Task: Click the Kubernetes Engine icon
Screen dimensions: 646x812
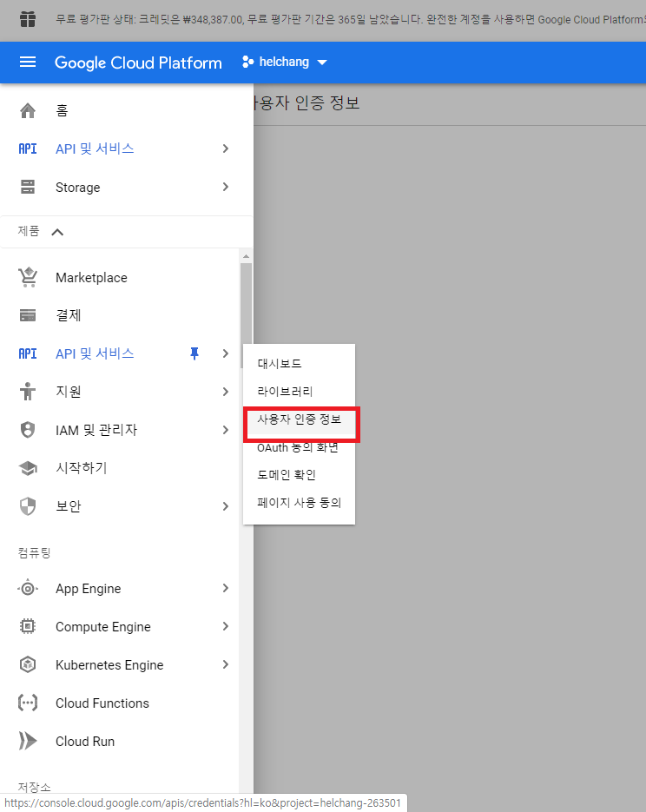Action: pos(28,664)
